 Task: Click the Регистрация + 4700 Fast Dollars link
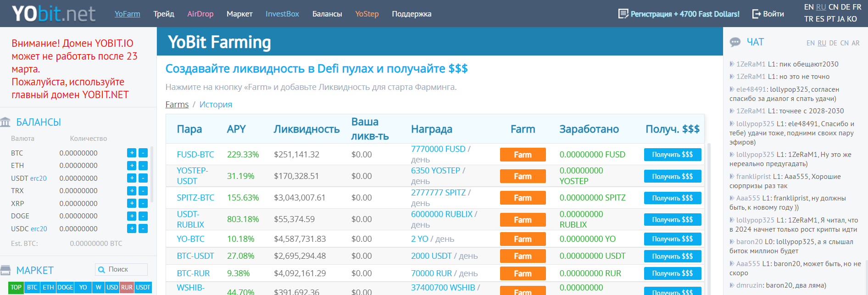click(685, 14)
